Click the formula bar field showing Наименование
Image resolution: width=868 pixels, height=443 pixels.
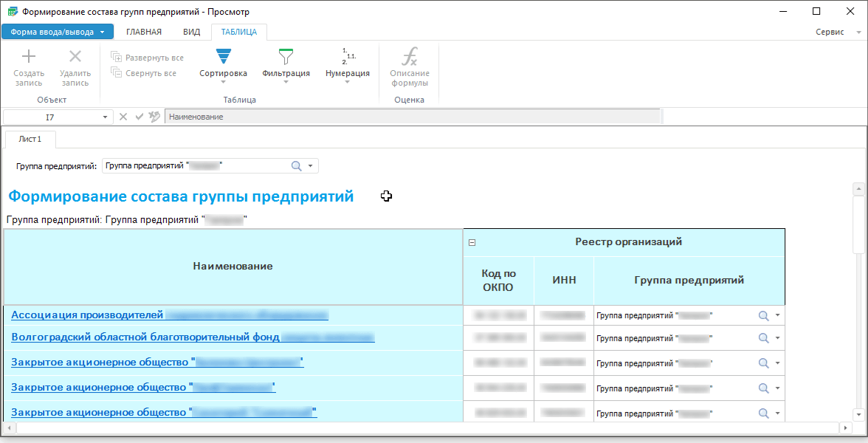(413, 117)
